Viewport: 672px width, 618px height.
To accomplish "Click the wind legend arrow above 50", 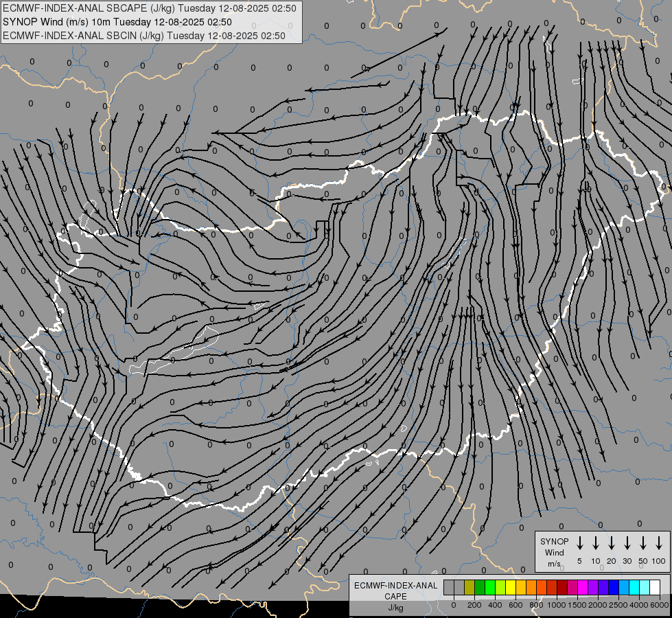I will pos(643,543).
